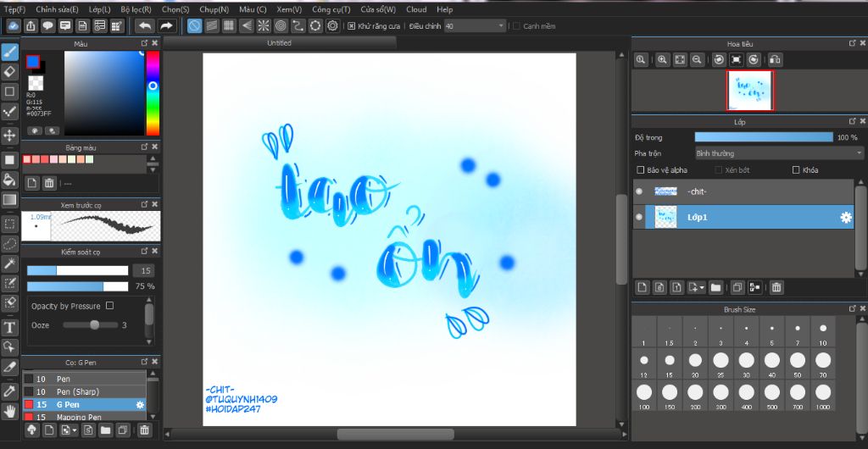The image size is (868, 449).
Task: Open the Cloud menu
Action: coord(416,9)
